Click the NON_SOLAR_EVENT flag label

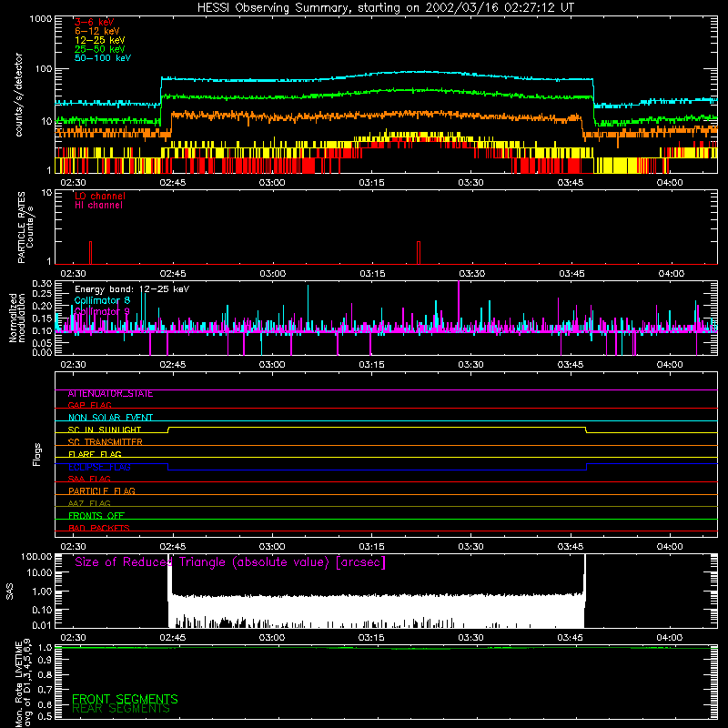(x=110, y=418)
